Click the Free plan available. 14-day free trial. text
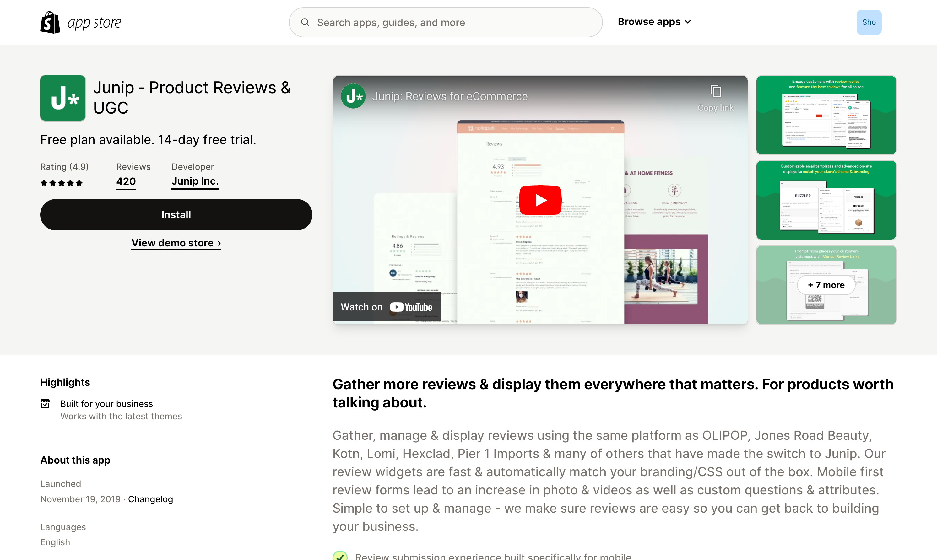The image size is (937, 560). pos(148,140)
